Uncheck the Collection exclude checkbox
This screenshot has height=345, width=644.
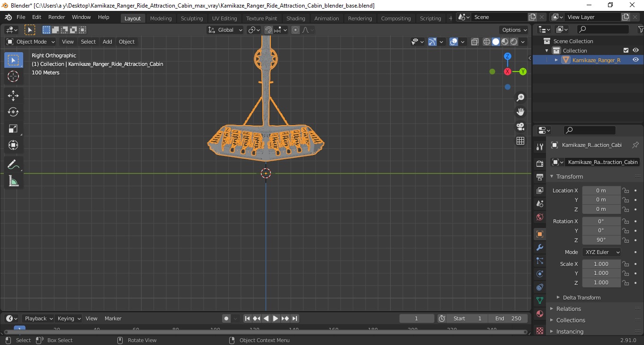(626, 50)
